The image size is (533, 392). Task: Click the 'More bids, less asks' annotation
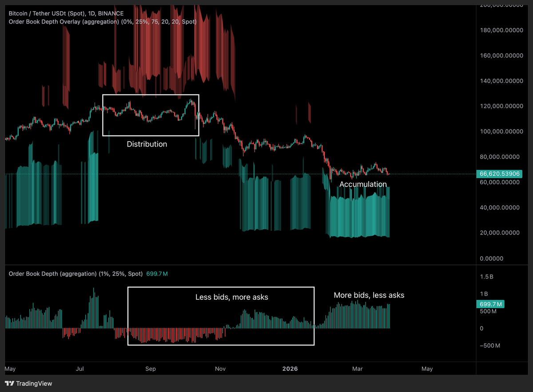coord(369,295)
